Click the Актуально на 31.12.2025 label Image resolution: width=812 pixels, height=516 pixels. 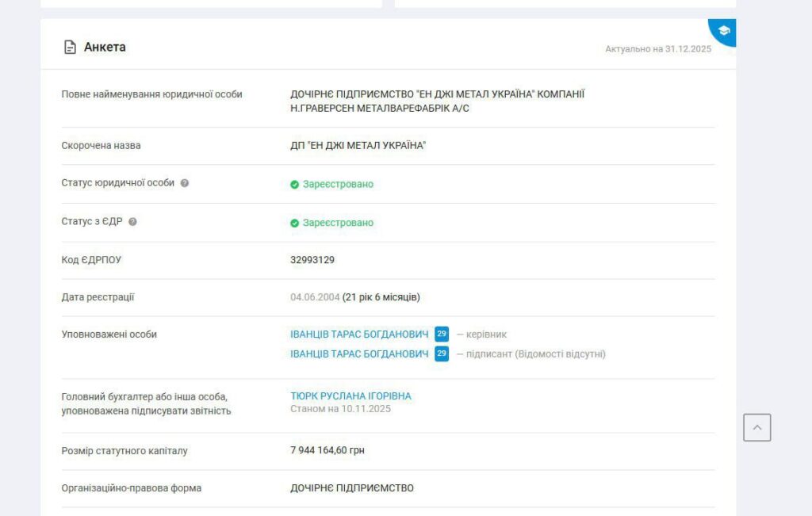click(x=658, y=49)
